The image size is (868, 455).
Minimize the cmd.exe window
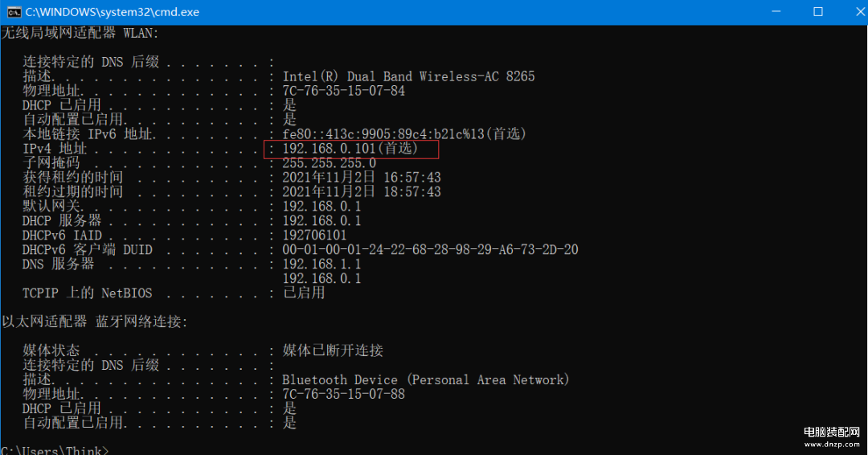tap(776, 11)
